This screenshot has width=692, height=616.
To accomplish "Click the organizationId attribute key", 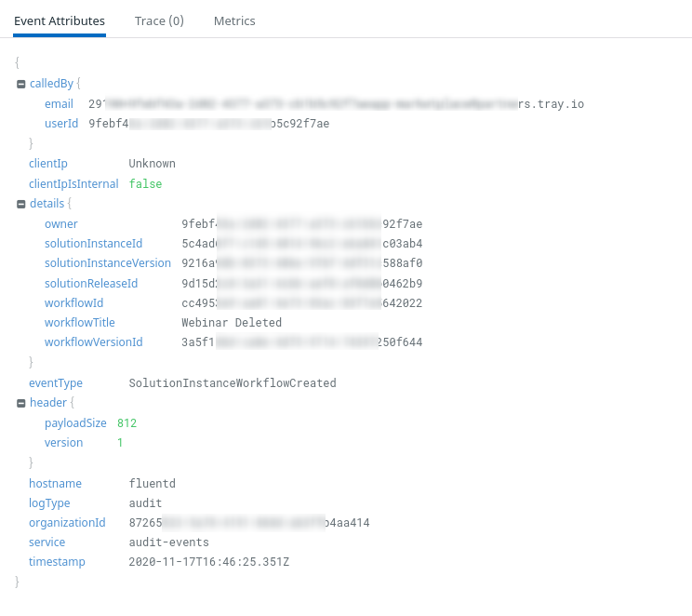I will pyautogui.click(x=67, y=523).
